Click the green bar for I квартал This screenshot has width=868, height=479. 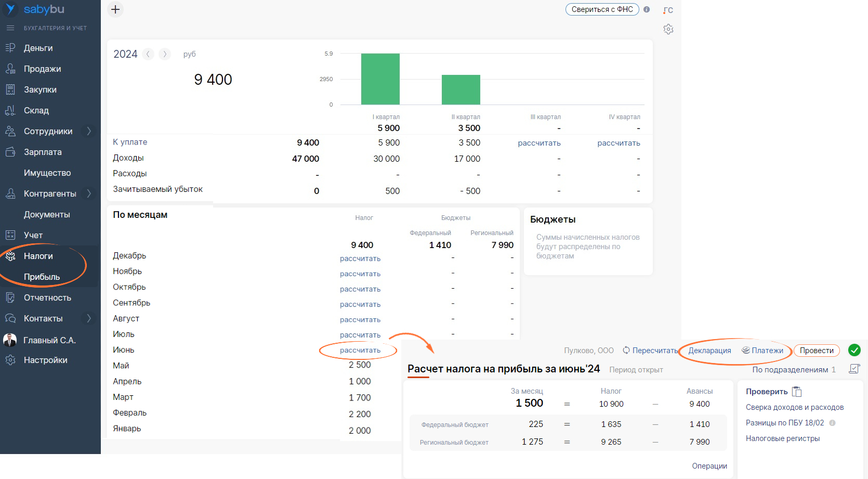pyautogui.click(x=380, y=79)
